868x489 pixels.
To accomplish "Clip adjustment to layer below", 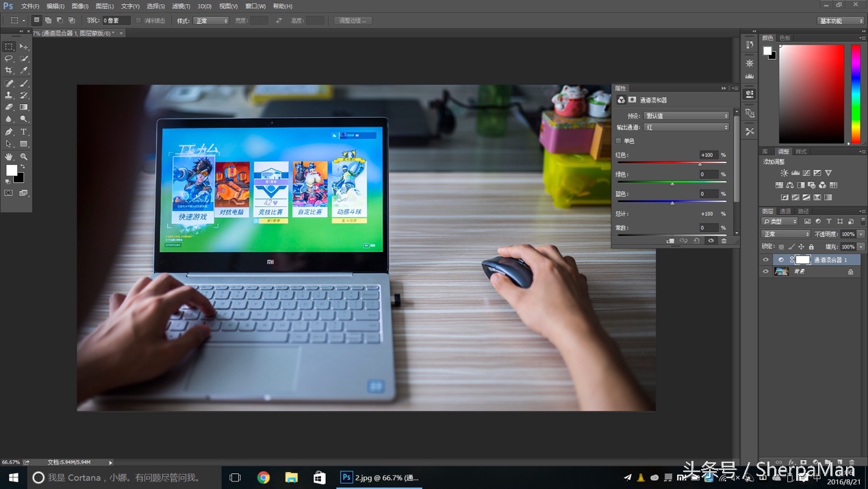I will [x=670, y=241].
